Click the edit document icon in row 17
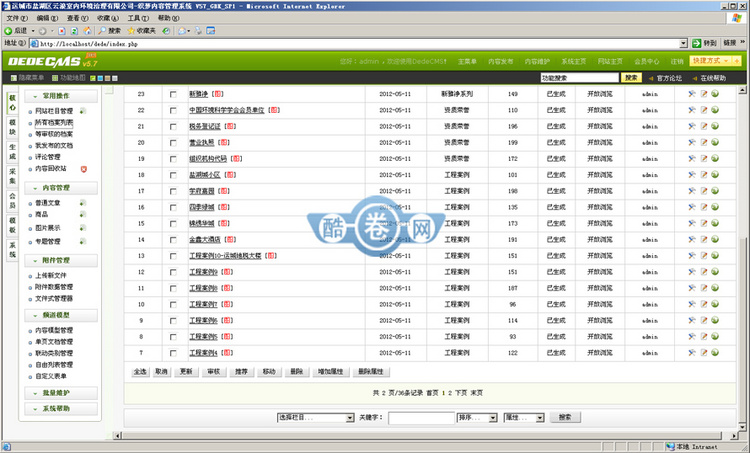This screenshot has width=750, height=453. 704,191
